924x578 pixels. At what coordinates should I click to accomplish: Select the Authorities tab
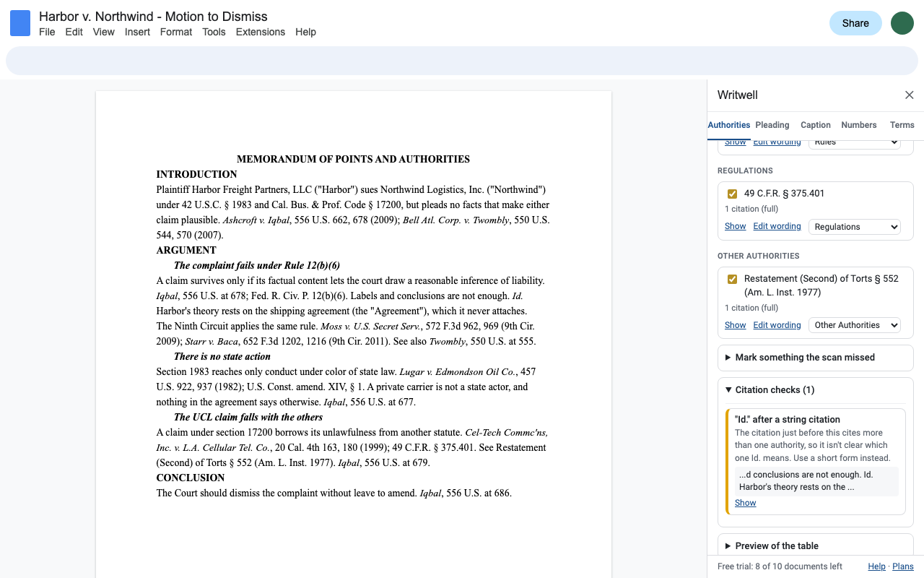(729, 125)
